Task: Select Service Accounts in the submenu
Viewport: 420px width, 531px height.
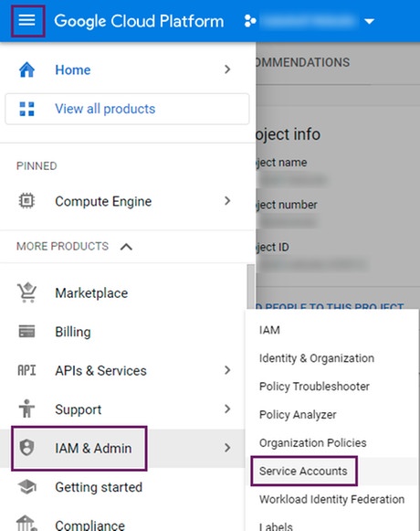Action: tap(303, 471)
